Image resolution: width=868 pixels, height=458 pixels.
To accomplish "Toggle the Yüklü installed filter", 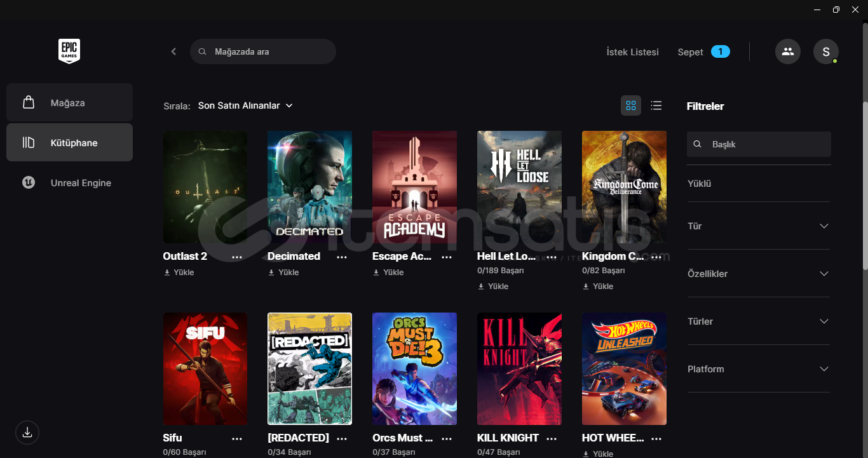I will (x=699, y=184).
